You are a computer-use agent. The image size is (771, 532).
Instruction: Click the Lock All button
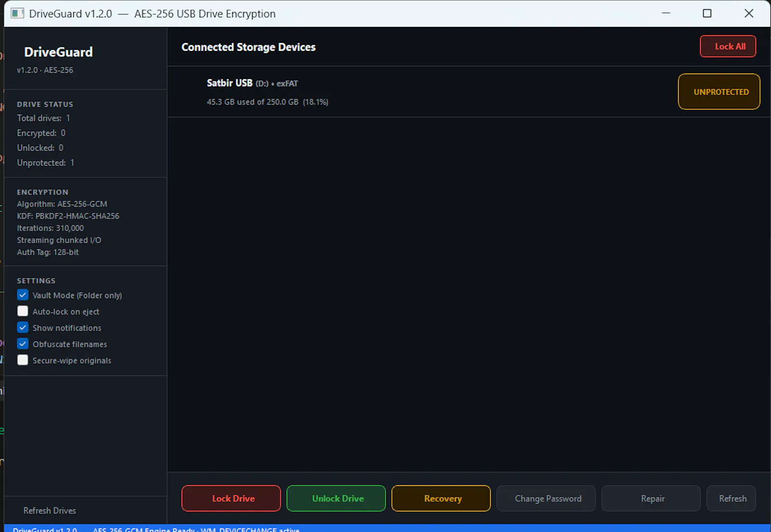[x=728, y=46]
